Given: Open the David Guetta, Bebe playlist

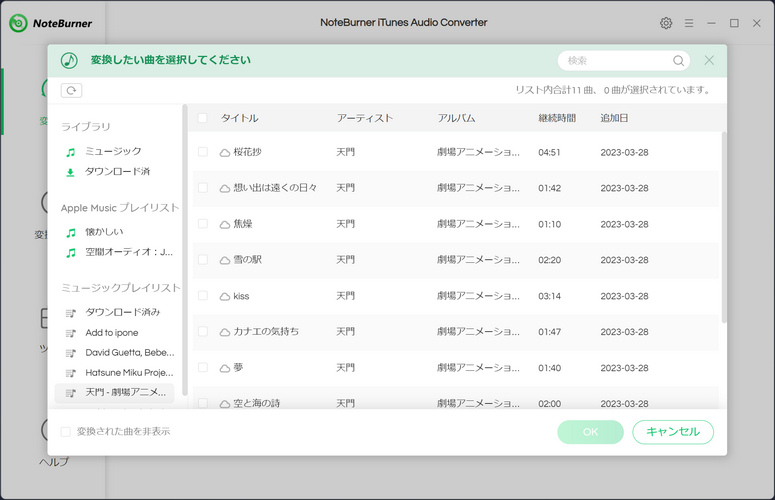Looking at the screenshot, I should coord(129,352).
